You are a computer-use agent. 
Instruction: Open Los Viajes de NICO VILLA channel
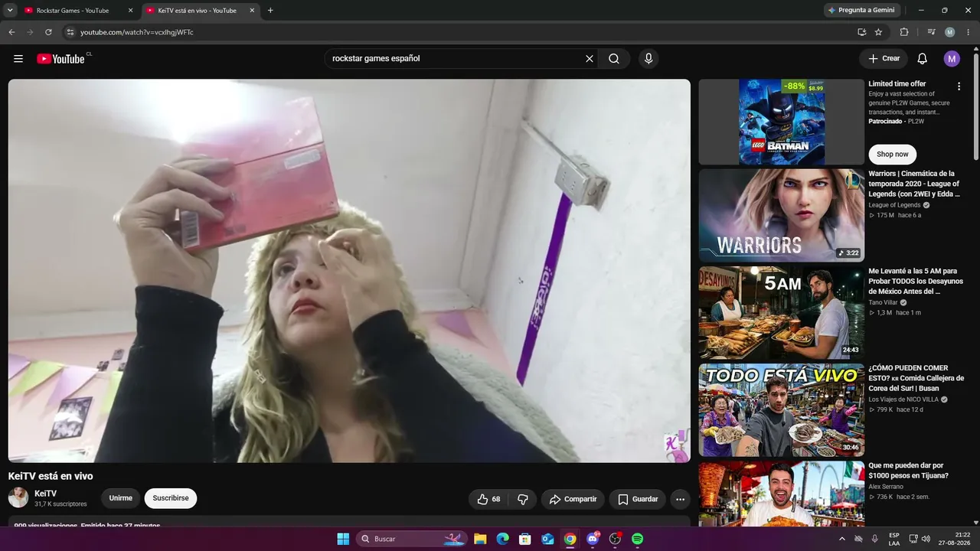(903, 399)
